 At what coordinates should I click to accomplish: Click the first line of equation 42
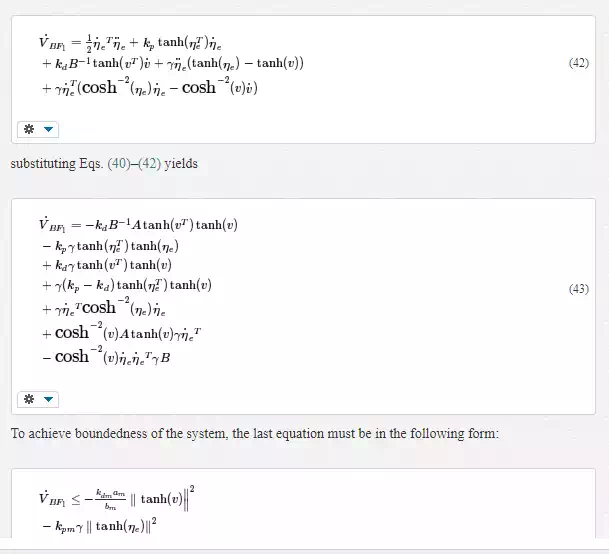pyautogui.click(x=130, y=43)
